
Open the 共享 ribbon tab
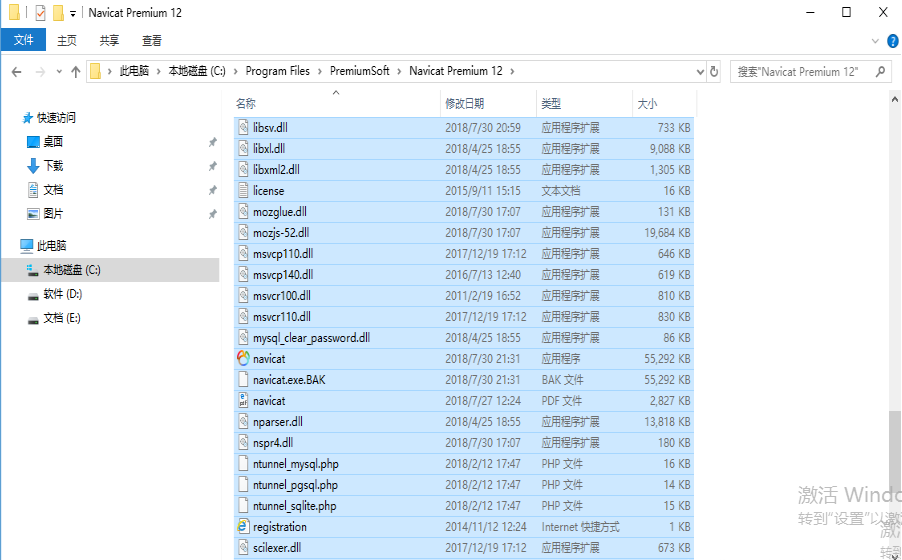[109, 40]
